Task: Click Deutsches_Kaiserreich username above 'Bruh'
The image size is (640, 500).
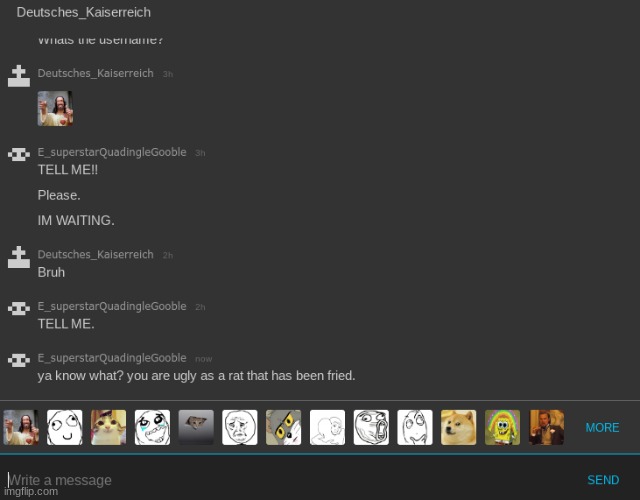Action: [95, 255]
